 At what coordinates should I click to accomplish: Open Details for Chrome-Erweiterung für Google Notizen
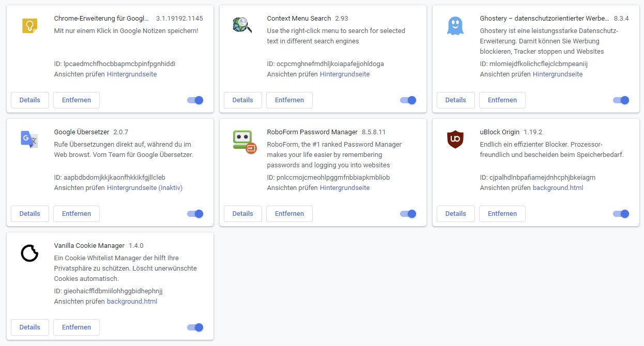pos(30,100)
